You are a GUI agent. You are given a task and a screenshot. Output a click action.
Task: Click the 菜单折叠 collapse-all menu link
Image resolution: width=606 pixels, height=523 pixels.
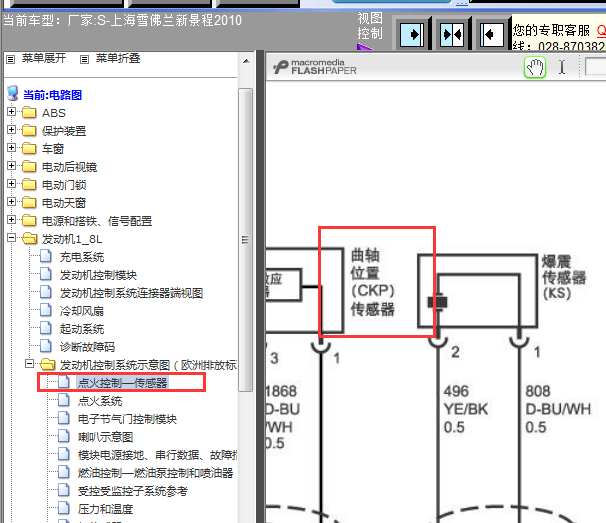coord(117,58)
